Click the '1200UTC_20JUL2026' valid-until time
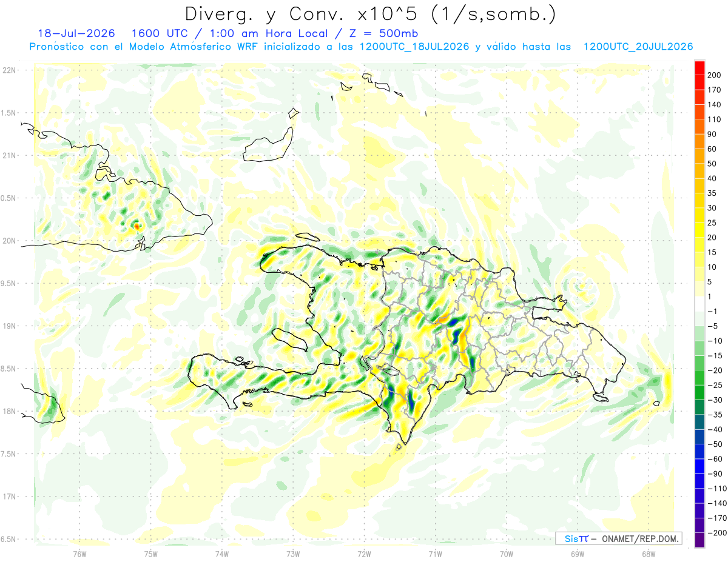 (638, 47)
